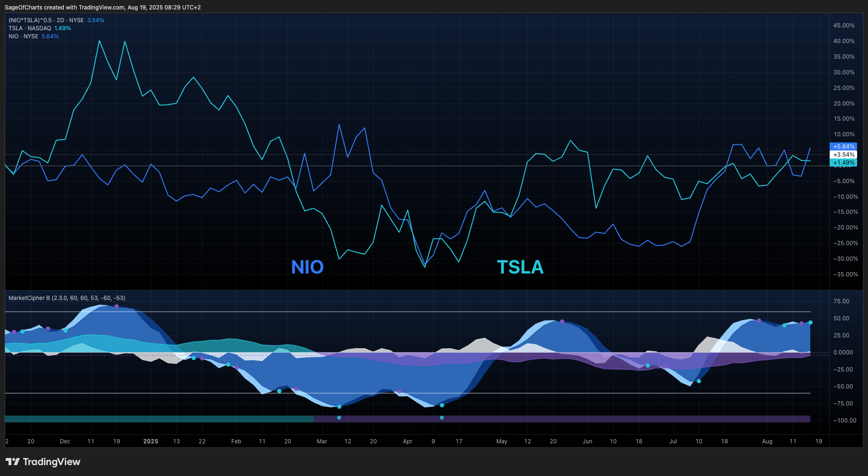
Task: Click the 35.00% price scale label
Action: 844,57
